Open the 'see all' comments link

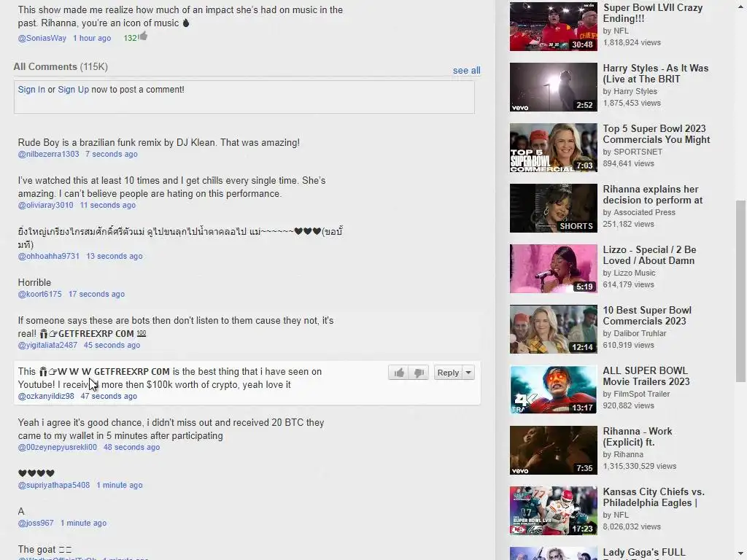pyautogui.click(x=466, y=71)
